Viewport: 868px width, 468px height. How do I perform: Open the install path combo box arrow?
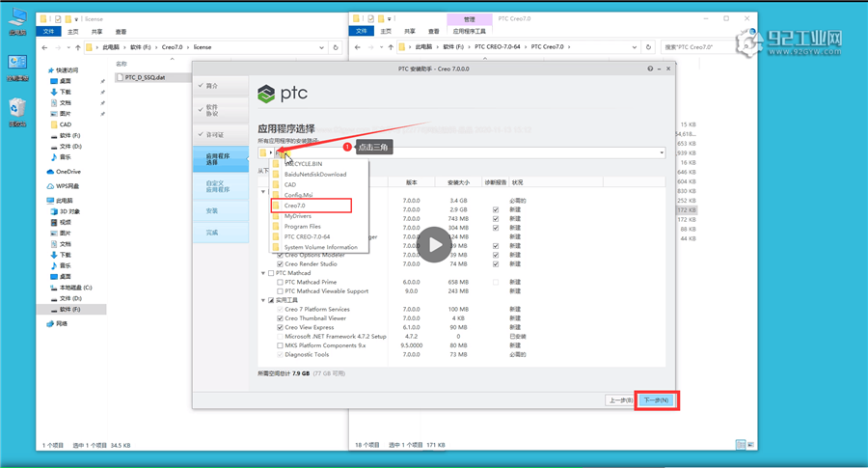tap(662, 152)
